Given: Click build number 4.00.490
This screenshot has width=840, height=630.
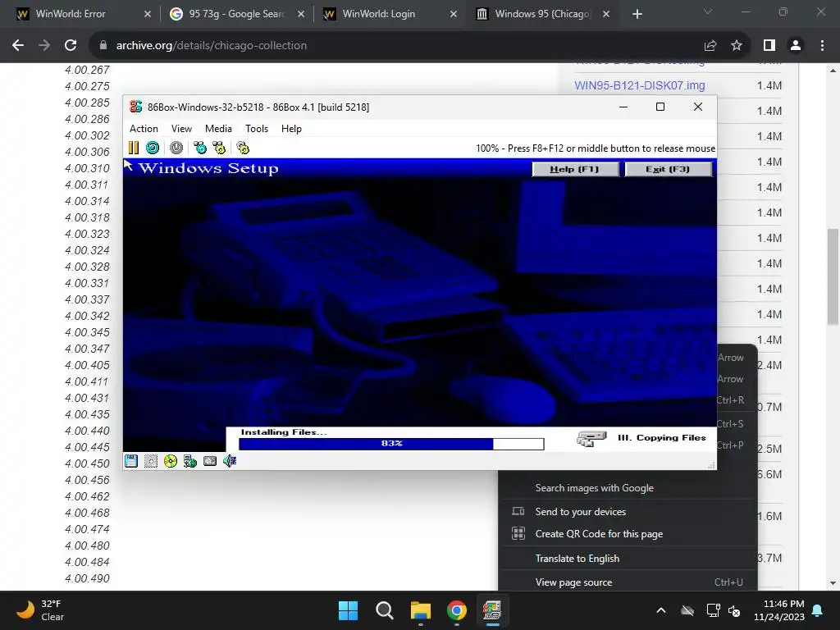Looking at the screenshot, I should 87,578.
